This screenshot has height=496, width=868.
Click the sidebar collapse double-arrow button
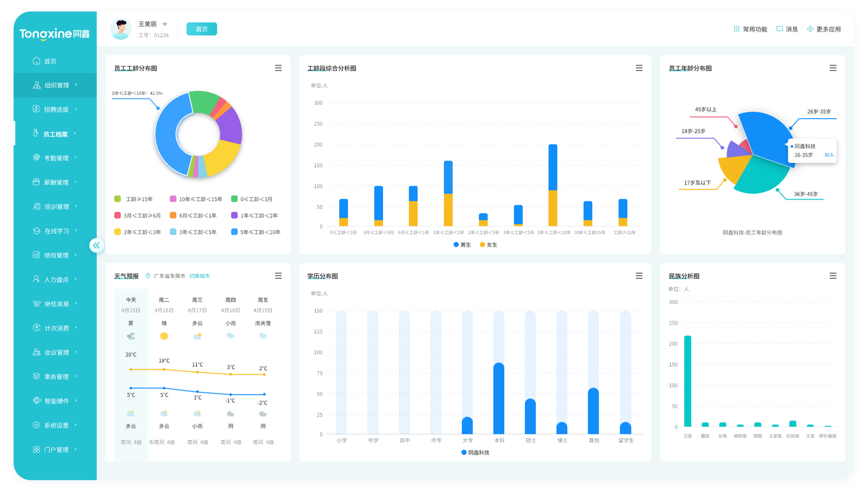point(96,245)
